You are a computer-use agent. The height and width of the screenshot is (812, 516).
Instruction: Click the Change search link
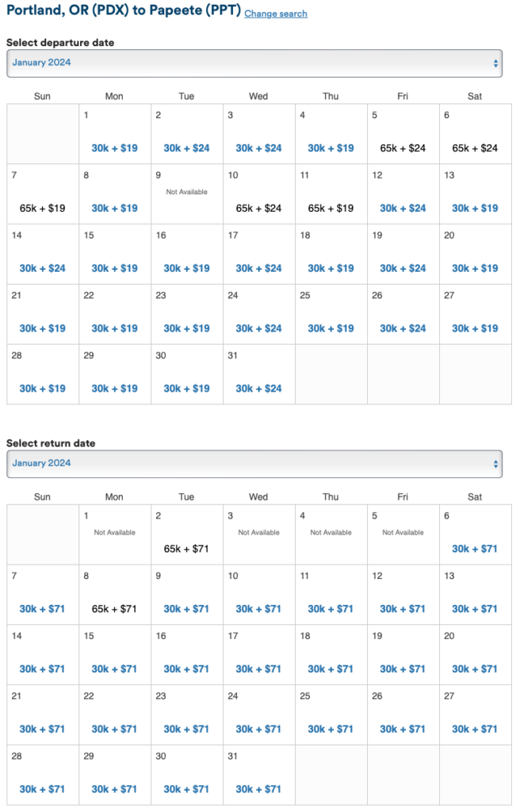pyautogui.click(x=276, y=14)
